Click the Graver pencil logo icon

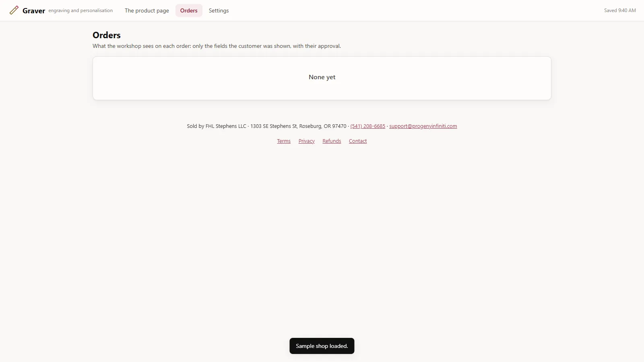[14, 10]
